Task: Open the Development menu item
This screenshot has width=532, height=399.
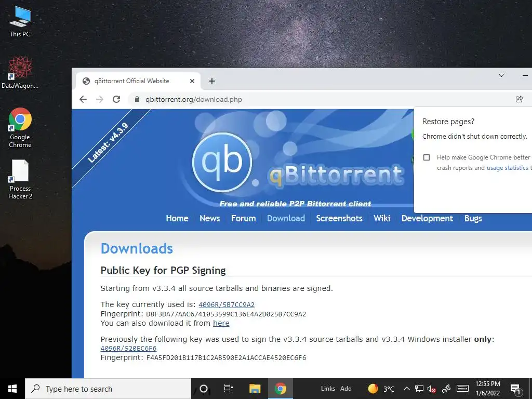Action: click(427, 218)
